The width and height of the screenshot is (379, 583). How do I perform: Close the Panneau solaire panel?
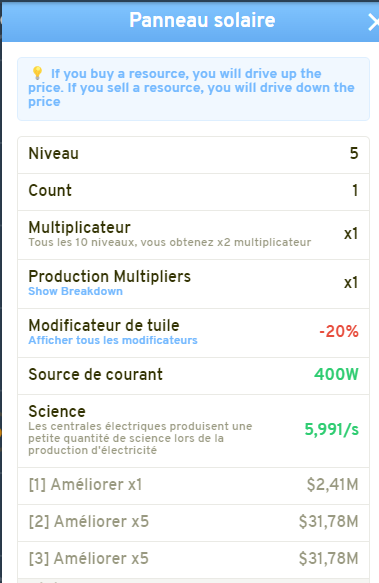click(x=373, y=22)
